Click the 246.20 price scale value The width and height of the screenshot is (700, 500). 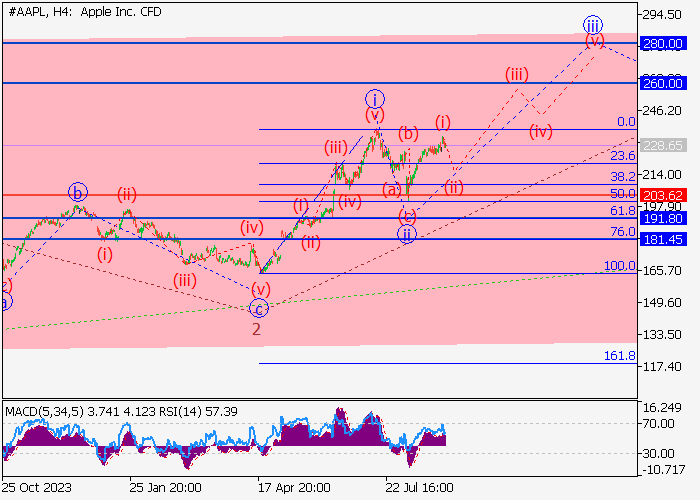pyautogui.click(x=662, y=110)
